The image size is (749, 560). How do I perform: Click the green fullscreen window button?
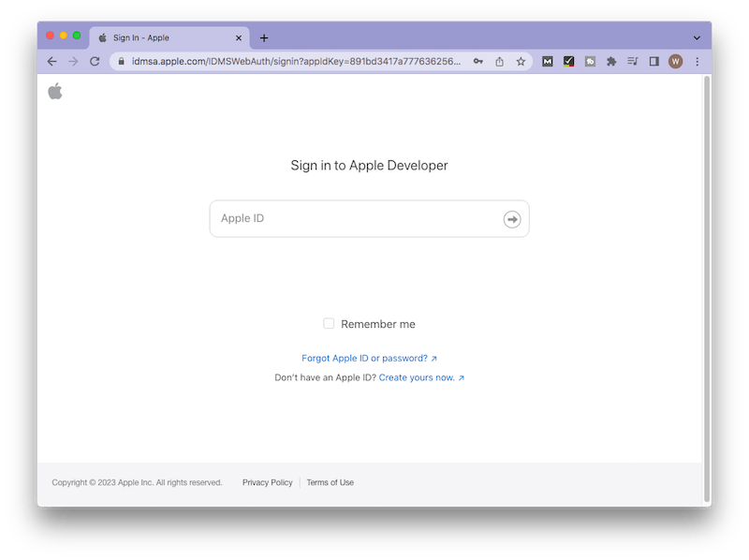[x=77, y=36]
